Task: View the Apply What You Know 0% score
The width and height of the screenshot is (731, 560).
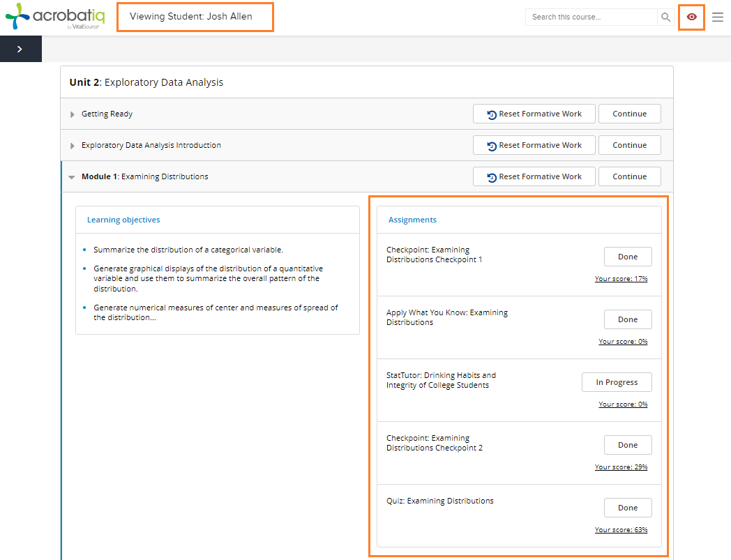Action: tap(623, 342)
